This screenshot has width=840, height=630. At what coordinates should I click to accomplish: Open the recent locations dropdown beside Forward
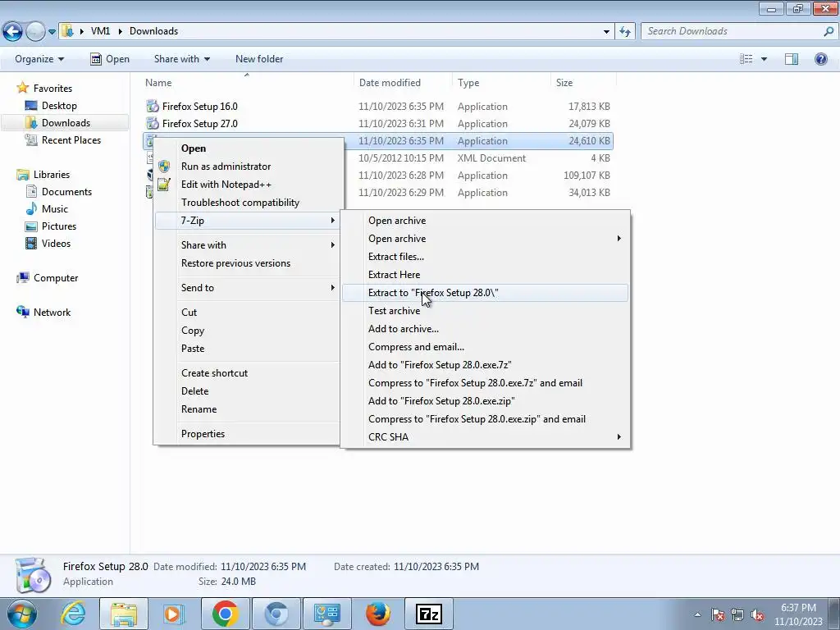[x=52, y=32]
